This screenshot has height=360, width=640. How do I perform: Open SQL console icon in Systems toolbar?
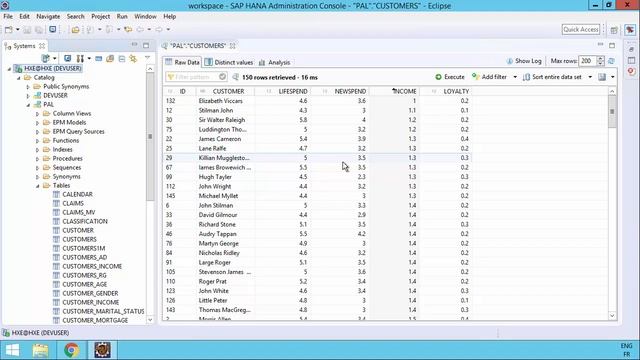[x=68, y=58]
